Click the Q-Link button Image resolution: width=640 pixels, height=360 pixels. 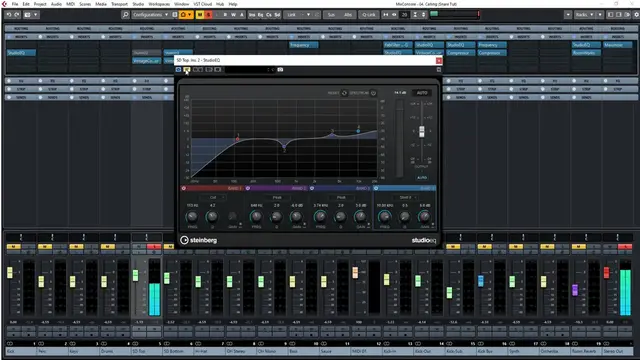coord(369,15)
